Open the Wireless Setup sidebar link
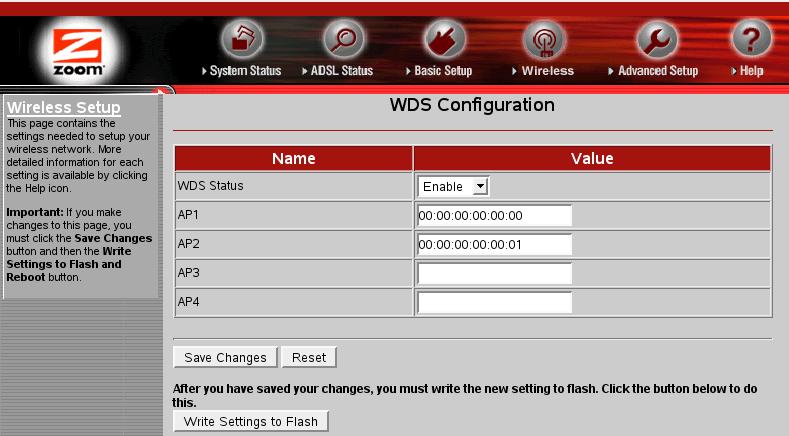This screenshot has width=789, height=436. click(x=64, y=107)
